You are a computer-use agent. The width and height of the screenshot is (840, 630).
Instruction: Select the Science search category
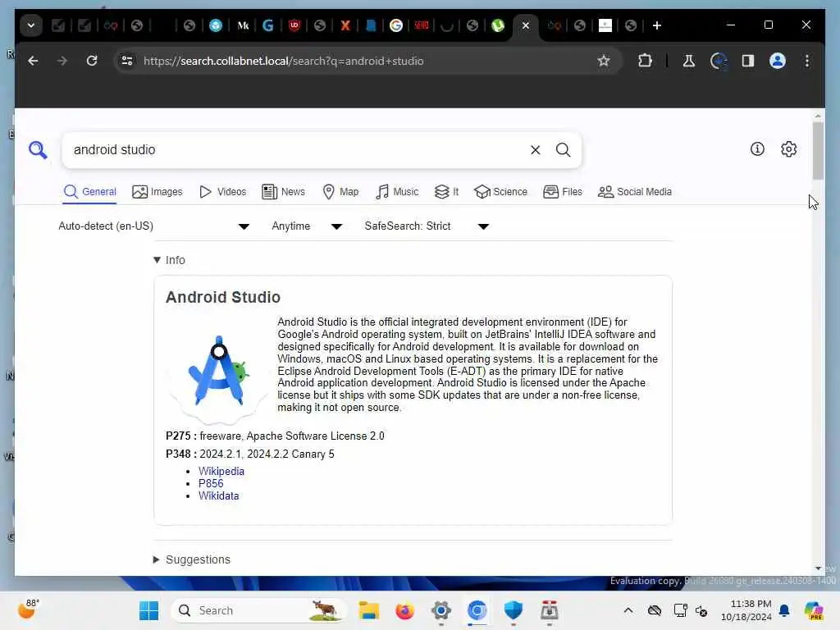pos(501,192)
